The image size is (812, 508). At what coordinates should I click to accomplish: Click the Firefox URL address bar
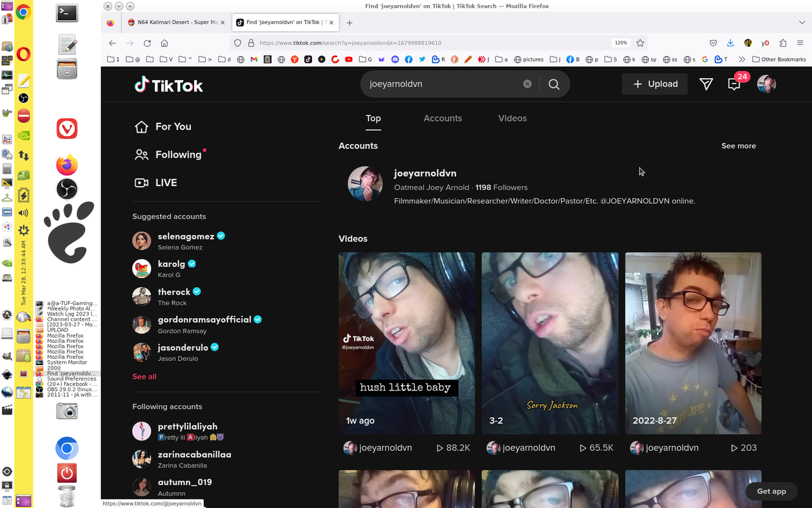coord(431,43)
